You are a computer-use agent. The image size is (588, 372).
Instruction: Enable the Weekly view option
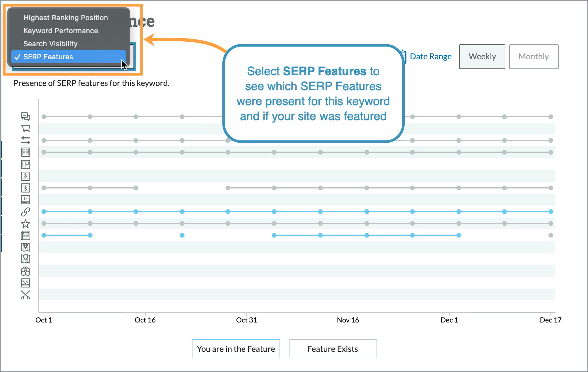click(482, 56)
